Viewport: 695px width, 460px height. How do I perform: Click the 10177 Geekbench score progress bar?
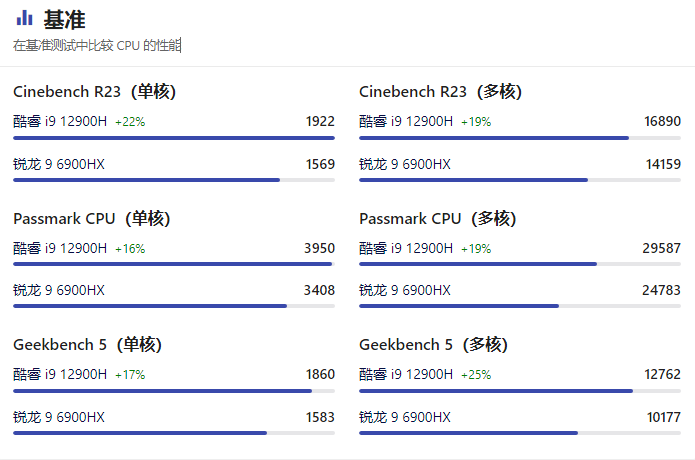click(x=520, y=433)
